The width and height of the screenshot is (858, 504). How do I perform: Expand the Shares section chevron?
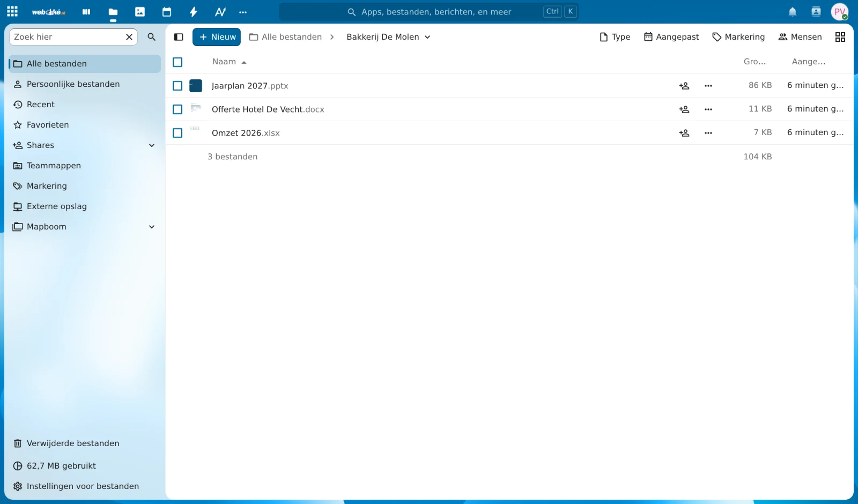point(152,145)
